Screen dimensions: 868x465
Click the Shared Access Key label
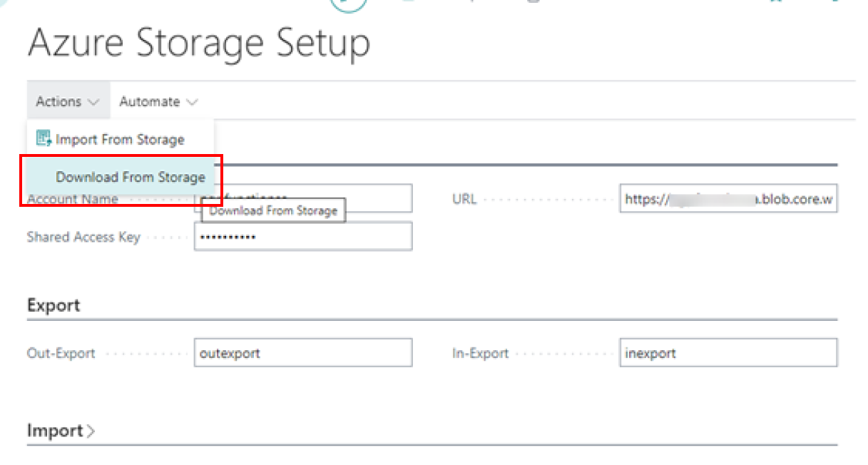click(83, 237)
